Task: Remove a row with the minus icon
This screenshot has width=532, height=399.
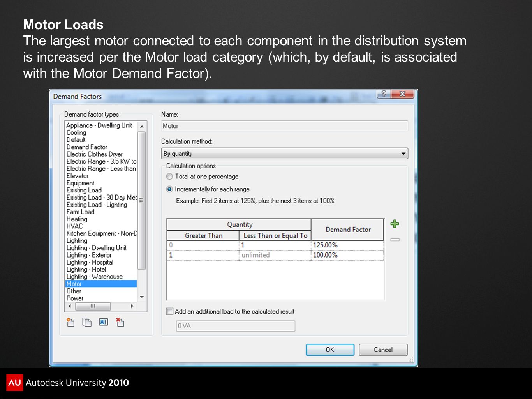Action: coord(395,240)
